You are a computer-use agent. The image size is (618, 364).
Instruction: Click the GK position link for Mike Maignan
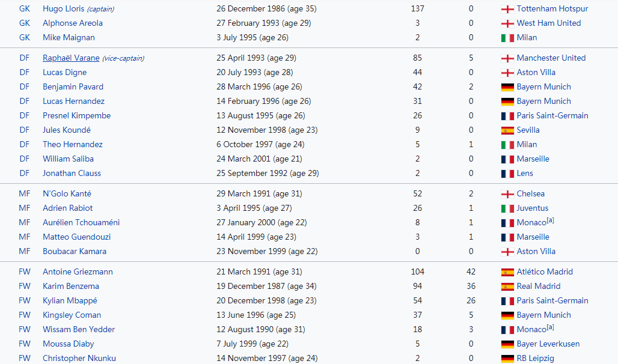(25, 37)
